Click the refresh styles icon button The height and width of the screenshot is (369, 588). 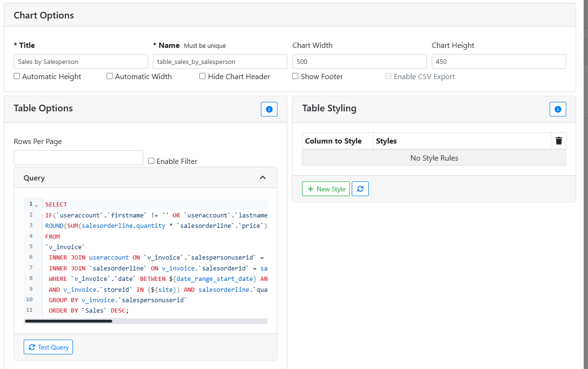point(360,189)
